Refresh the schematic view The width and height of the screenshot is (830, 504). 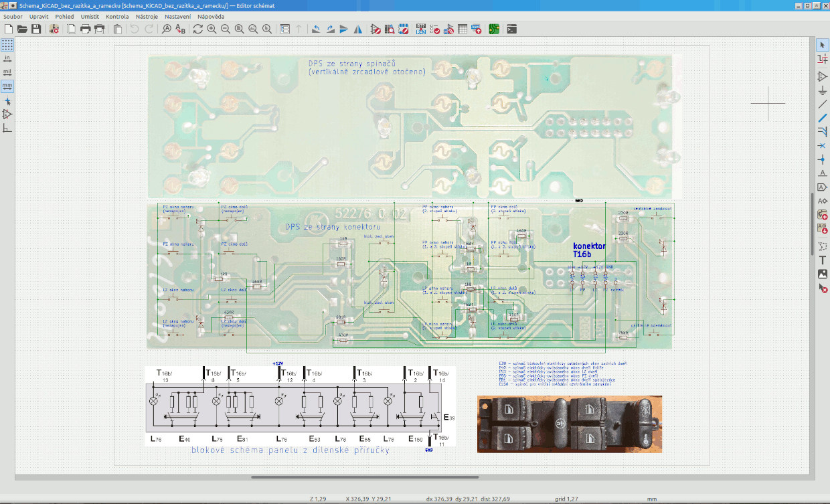[197, 29]
